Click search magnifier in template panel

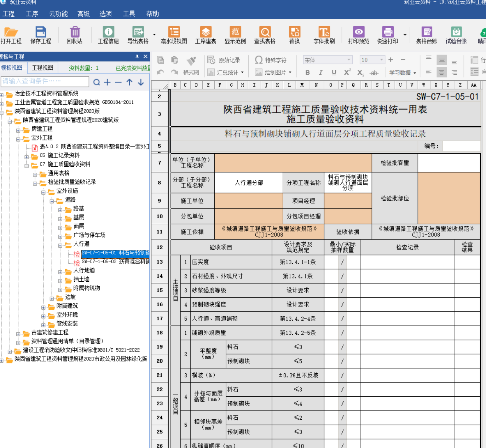point(97,82)
